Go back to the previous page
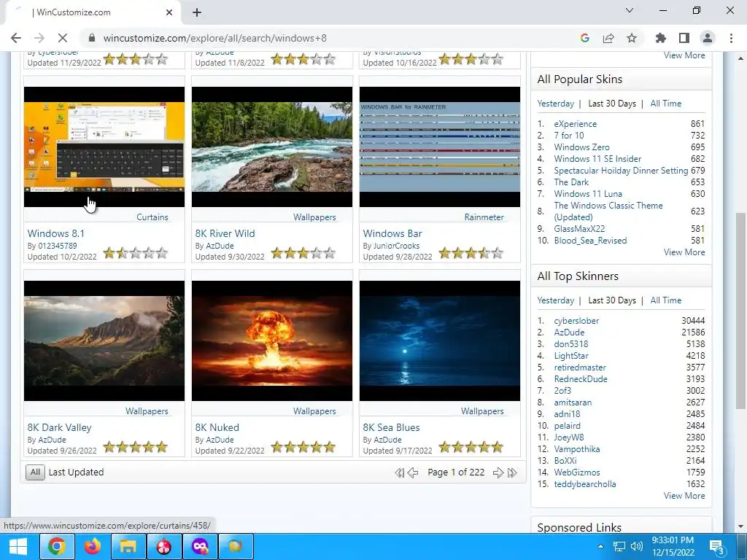 [x=16, y=38]
